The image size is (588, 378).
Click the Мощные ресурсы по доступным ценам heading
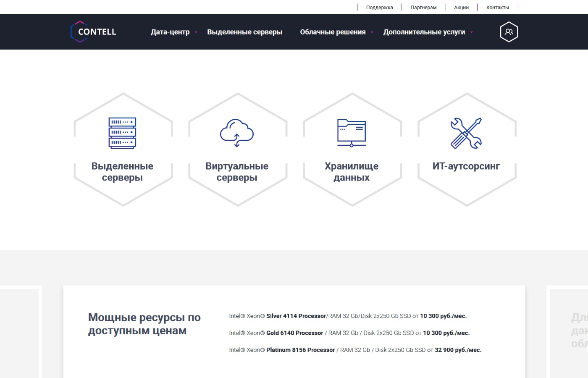point(144,324)
